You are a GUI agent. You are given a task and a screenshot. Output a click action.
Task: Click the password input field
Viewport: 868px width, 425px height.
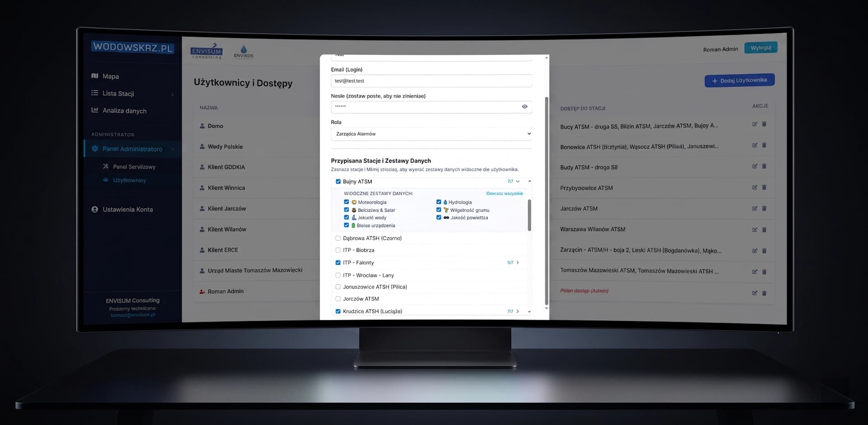point(431,107)
